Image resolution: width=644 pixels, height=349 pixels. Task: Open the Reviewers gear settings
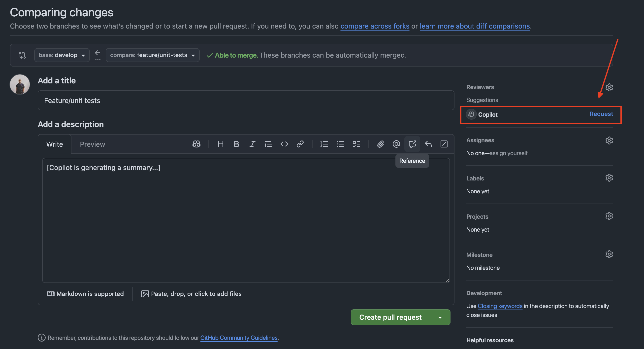point(609,87)
